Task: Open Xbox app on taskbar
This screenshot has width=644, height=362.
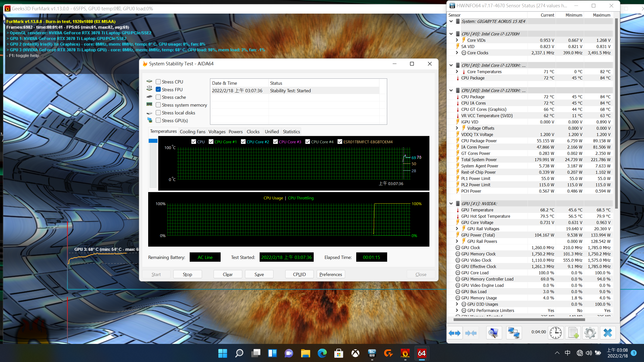Action: point(355,353)
